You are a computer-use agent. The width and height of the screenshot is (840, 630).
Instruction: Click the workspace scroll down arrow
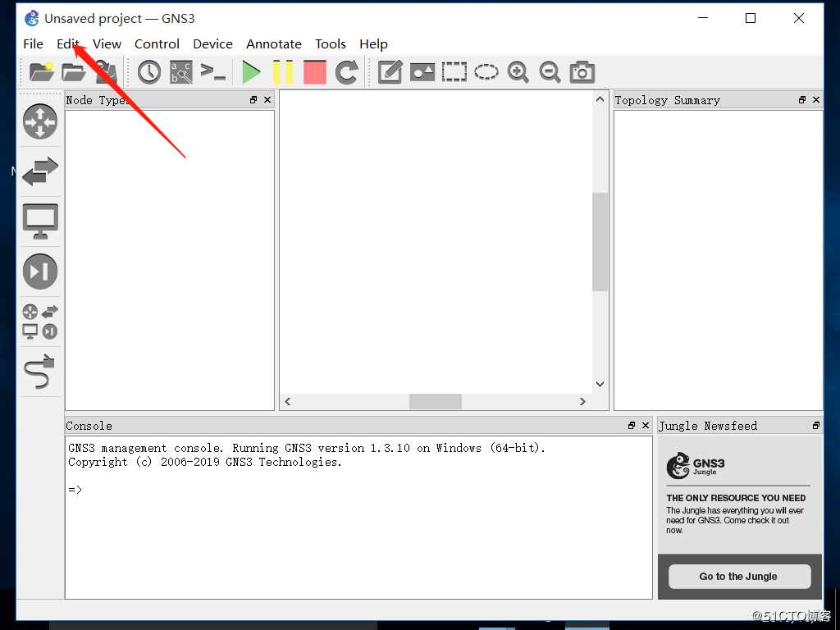pyautogui.click(x=600, y=384)
